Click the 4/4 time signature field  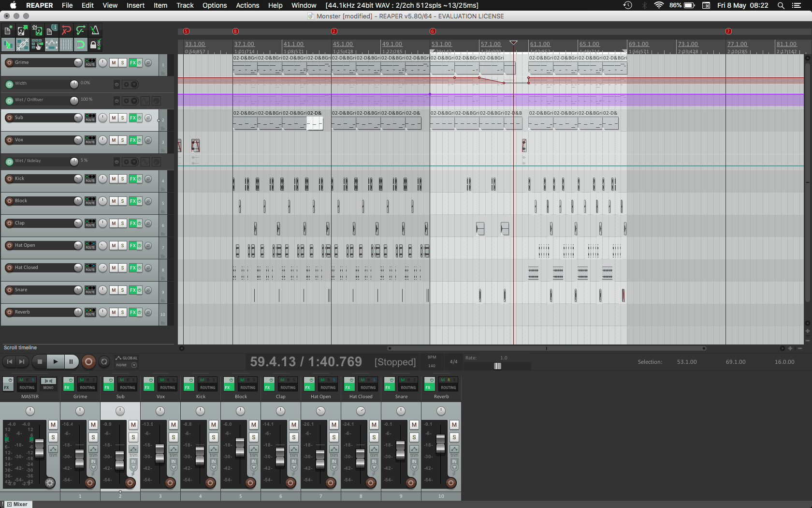click(x=453, y=362)
